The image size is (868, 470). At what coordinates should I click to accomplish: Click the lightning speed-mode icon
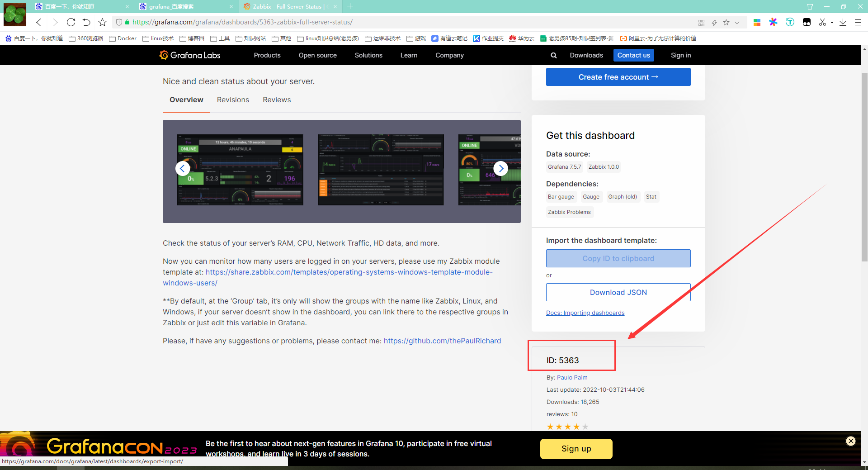[x=714, y=23]
